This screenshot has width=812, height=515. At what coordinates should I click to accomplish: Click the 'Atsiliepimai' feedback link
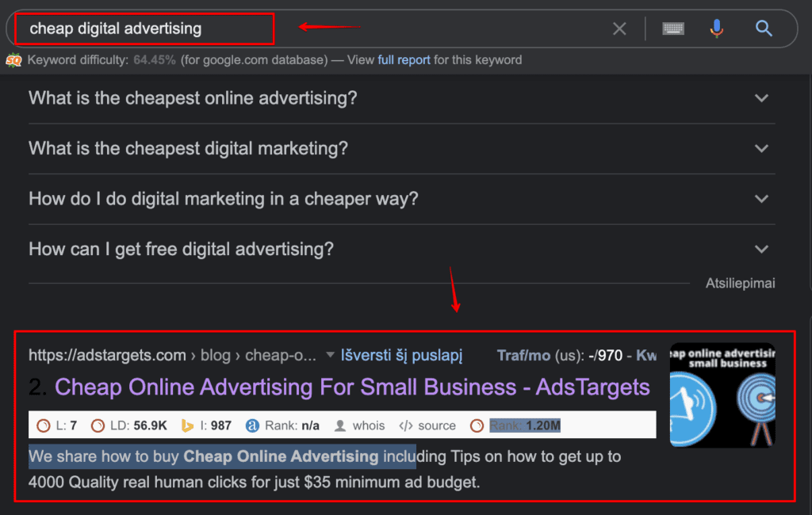[740, 283]
